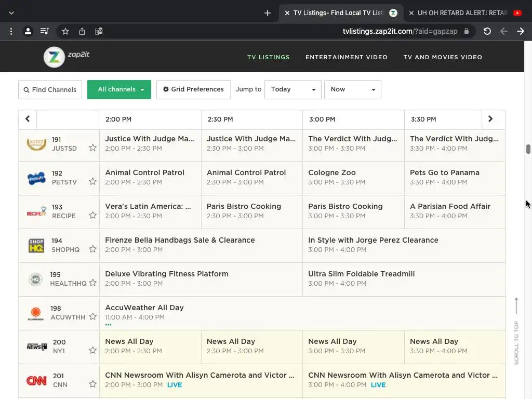Click the AccuWeather channel logo
This screenshot has width=532, height=399.
(36, 313)
